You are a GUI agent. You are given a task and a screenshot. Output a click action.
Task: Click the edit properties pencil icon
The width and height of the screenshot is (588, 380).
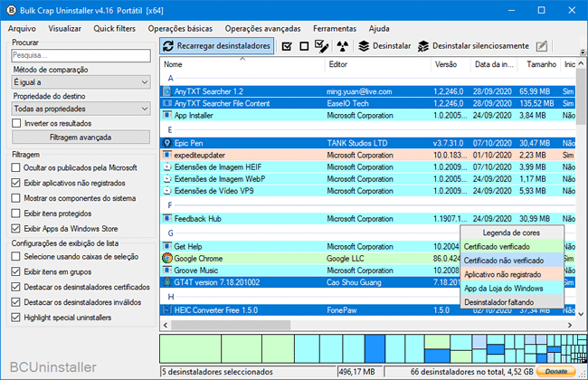pyautogui.click(x=541, y=46)
